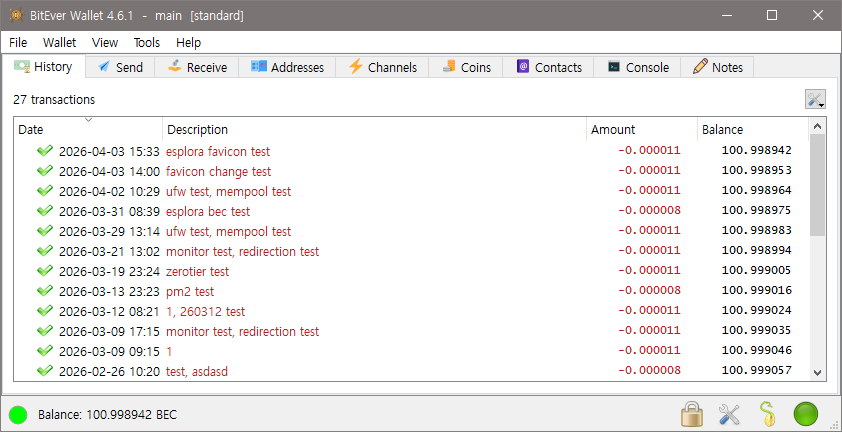Click the scrollbar down arrow in history list
The width and height of the screenshot is (842, 432).
click(x=817, y=371)
